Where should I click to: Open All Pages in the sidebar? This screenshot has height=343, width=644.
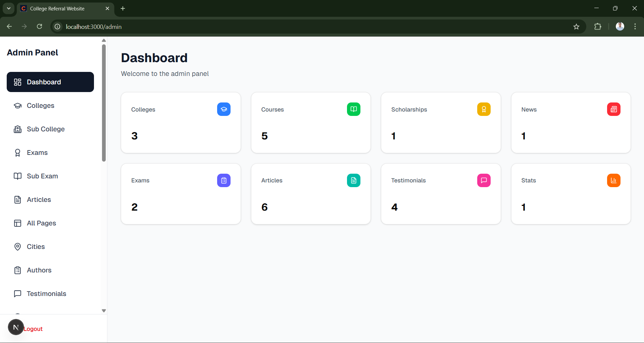click(41, 223)
